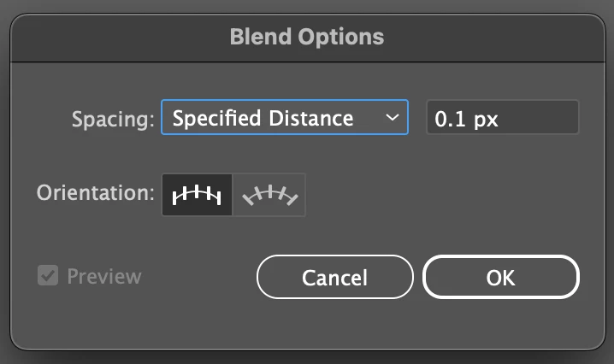Choose the straight perpendicular-ticks orientation icon
Screen dimensions: 614x364
point(197,196)
